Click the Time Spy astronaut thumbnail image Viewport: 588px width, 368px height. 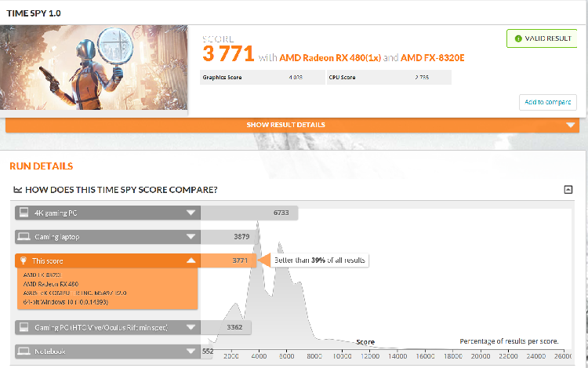click(x=93, y=67)
